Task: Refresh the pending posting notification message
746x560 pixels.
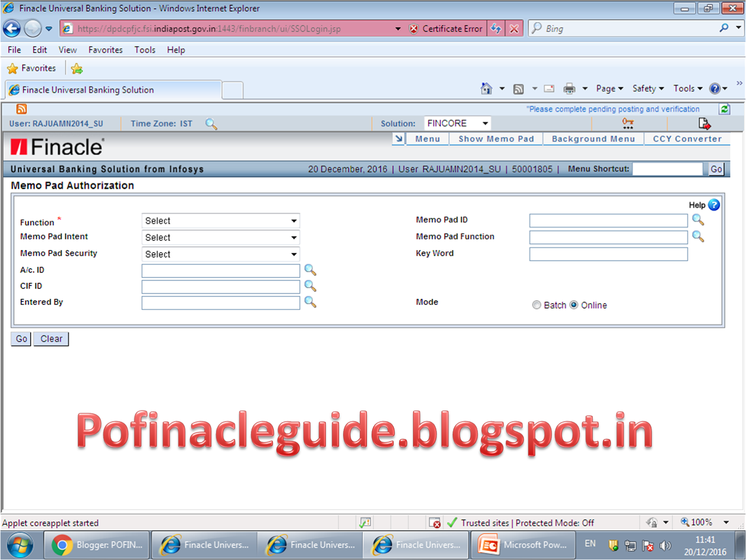Action: pyautogui.click(x=725, y=109)
